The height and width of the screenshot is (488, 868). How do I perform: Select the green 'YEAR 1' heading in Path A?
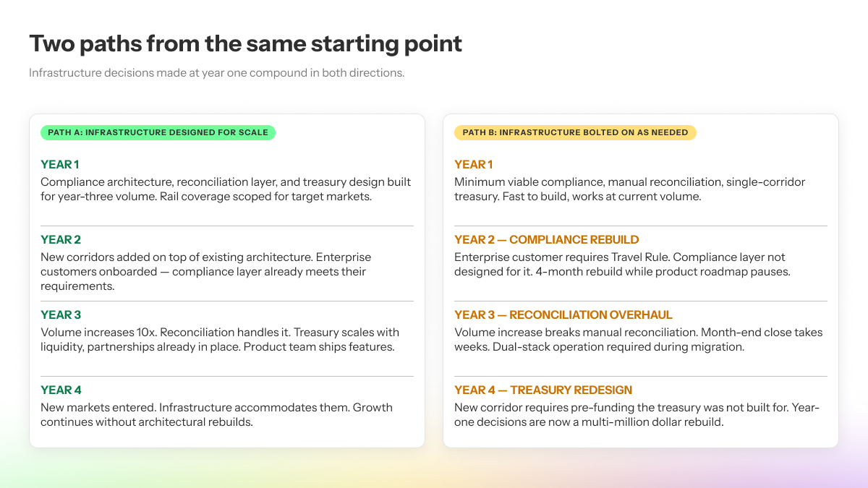click(x=60, y=165)
